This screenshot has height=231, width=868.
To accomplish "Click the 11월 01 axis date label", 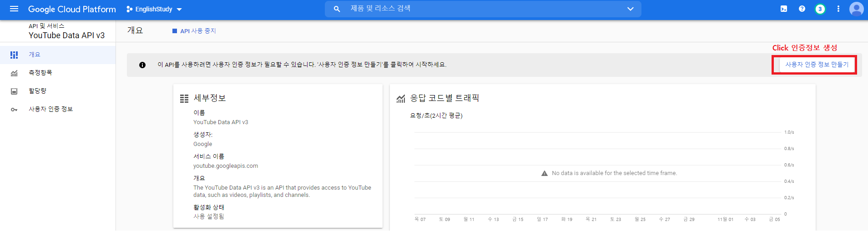I will [x=725, y=220].
